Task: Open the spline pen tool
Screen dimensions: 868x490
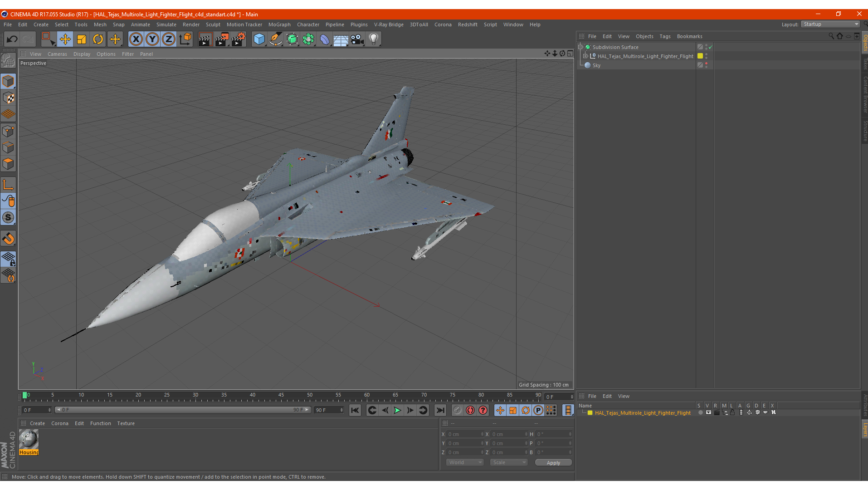Action: click(275, 39)
